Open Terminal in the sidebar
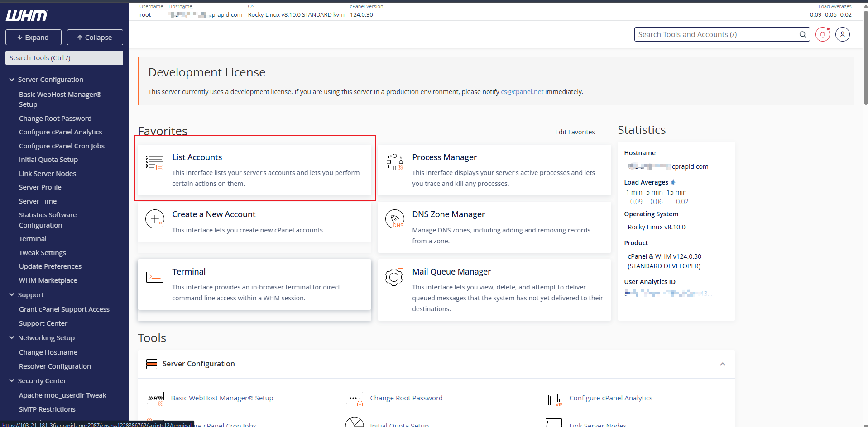This screenshot has width=868, height=427. 33,239
